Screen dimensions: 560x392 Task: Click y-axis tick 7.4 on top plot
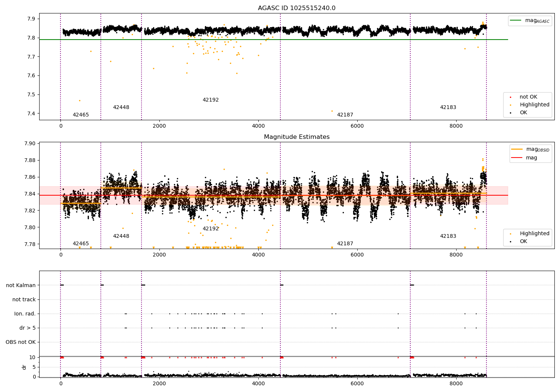[x=32, y=114]
